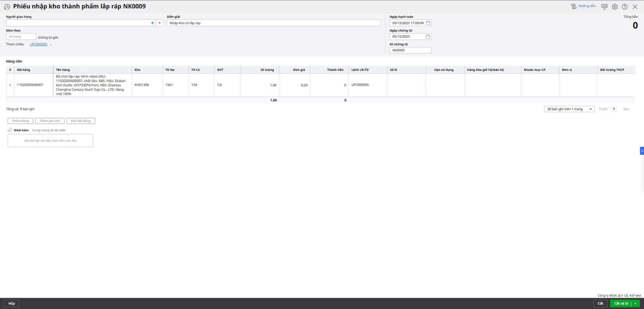This screenshot has height=309, width=644.
Task: Click the Diễn giải description field
Action: tap(274, 23)
